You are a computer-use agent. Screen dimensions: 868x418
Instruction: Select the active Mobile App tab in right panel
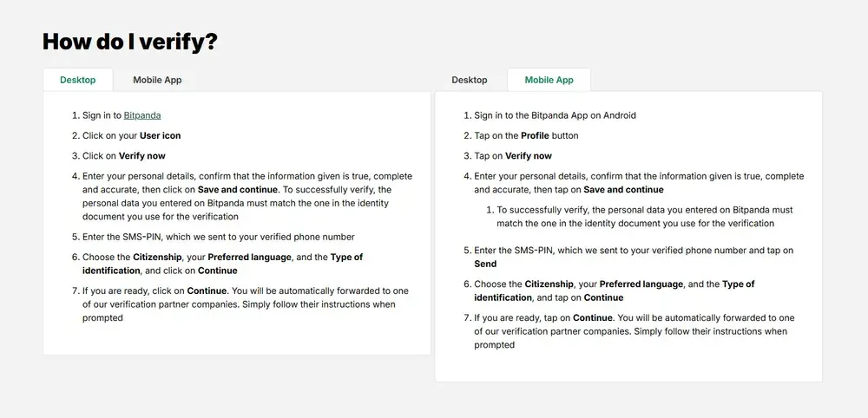pos(549,80)
